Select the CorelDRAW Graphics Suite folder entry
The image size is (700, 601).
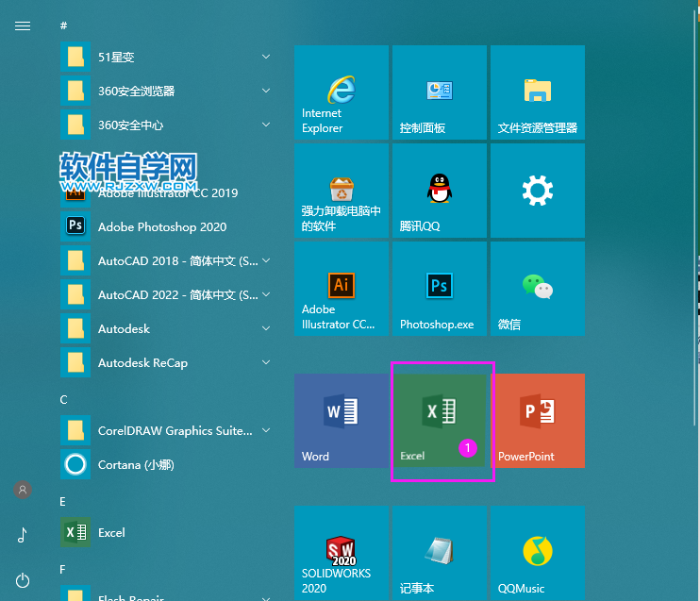click(x=166, y=430)
